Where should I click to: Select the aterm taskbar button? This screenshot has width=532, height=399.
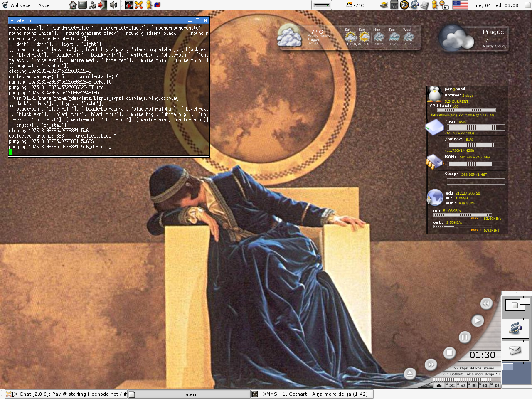point(189,394)
